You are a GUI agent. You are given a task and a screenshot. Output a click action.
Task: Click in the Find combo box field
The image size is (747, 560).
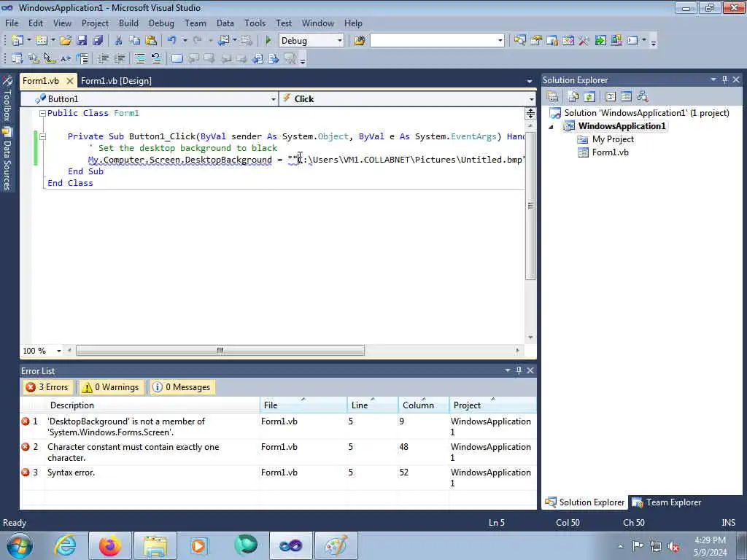433,41
